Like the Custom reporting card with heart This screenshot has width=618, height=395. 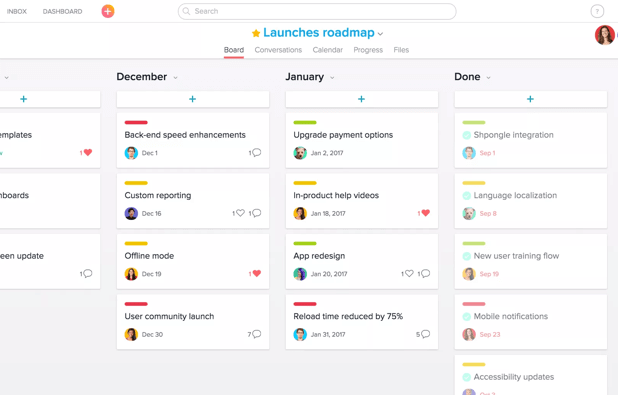pyautogui.click(x=240, y=213)
